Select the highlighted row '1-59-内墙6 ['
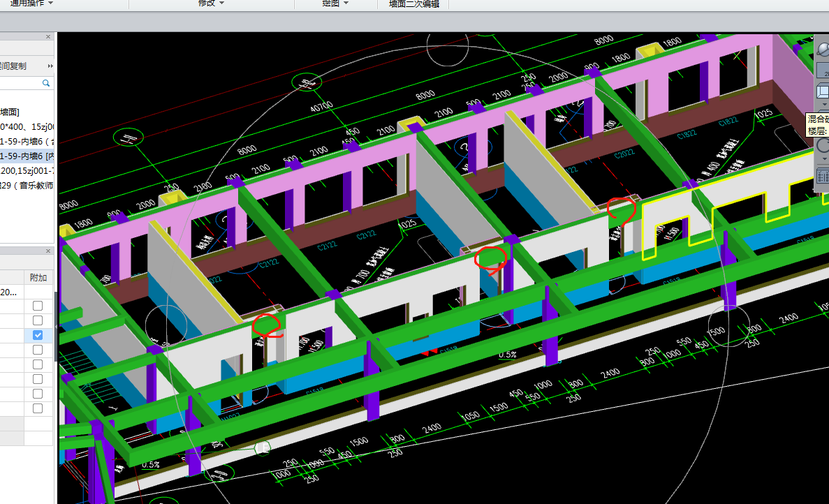The height and width of the screenshot is (504, 829). coord(27,156)
